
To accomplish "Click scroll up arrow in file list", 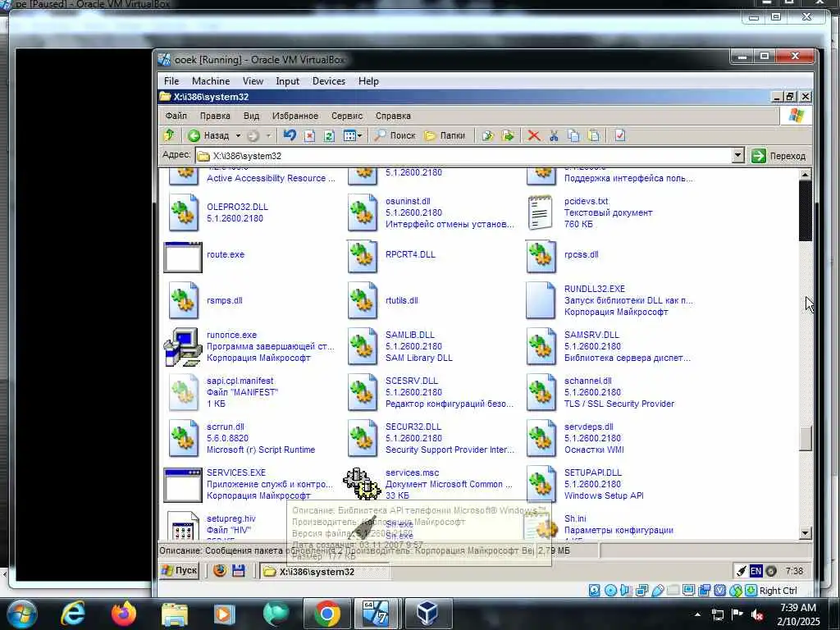I will (806, 175).
